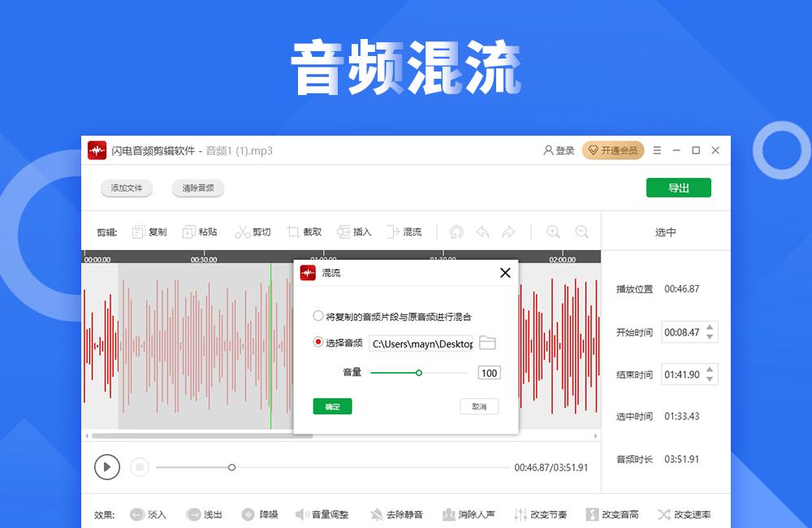Screen dimensions: 812x528
Task: Open the 改变速率 speed effect
Action: [x=684, y=514]
